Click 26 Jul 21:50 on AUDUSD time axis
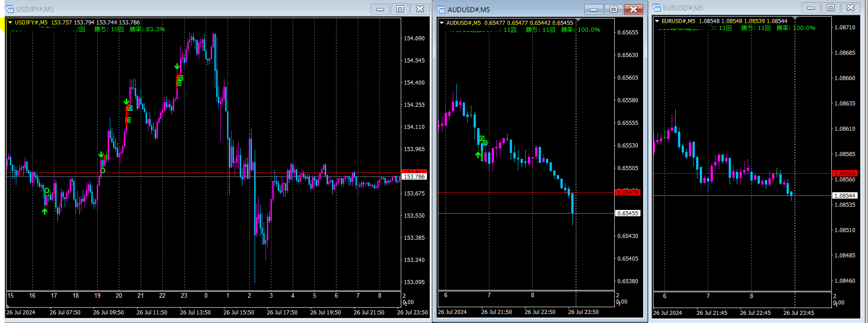Image resolution: width=868 pixels, height=323 pixels. (x=497, y=312)
